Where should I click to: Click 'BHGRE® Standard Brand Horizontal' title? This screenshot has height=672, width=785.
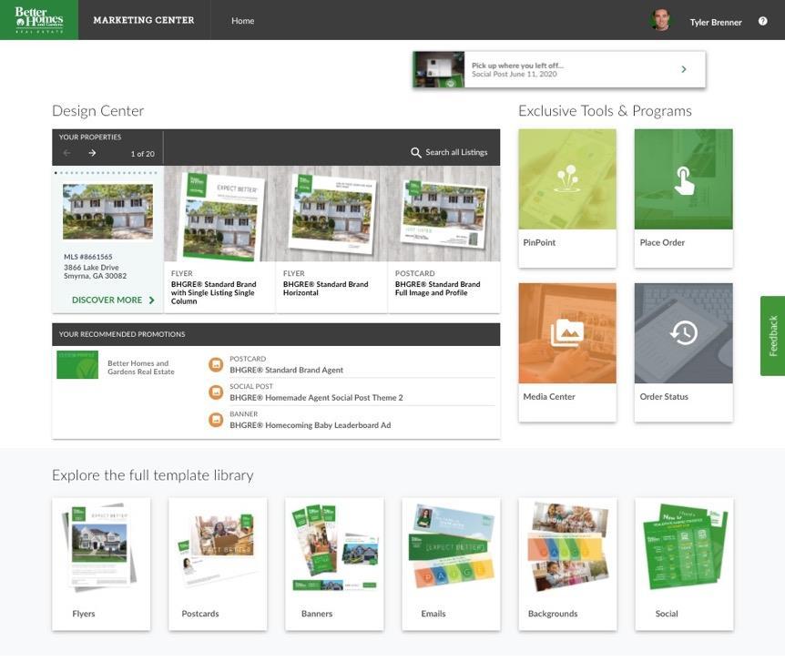click(325, 289)
